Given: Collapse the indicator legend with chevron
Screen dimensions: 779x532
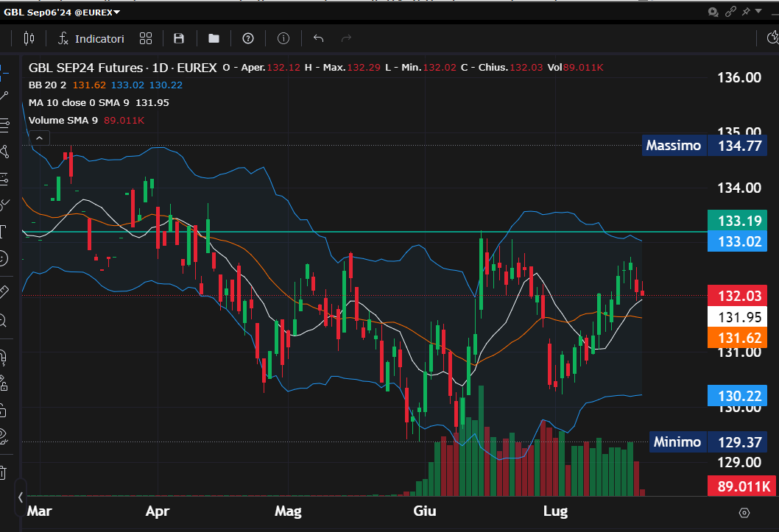Looking at the screenshot, I should 40,138.
